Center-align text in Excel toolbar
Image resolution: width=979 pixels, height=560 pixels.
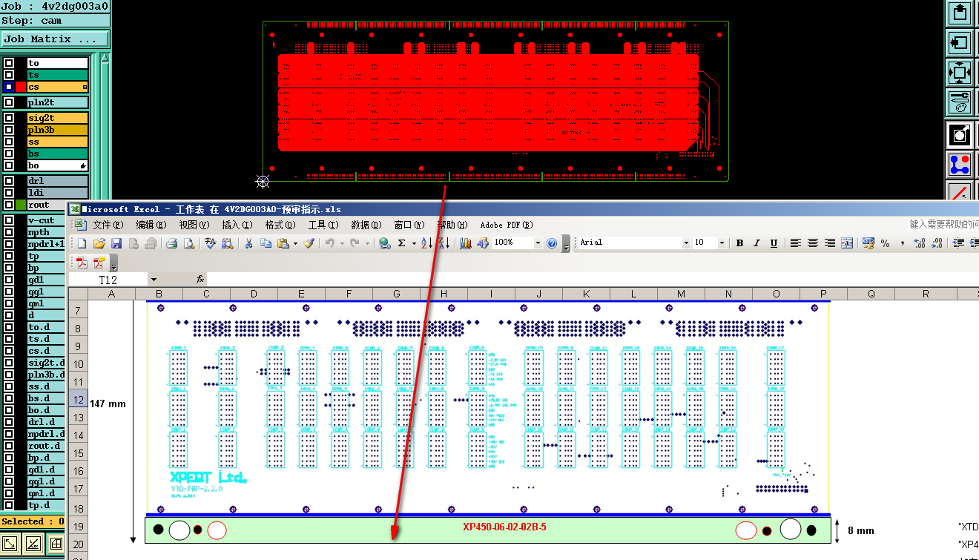click(813, 243)
